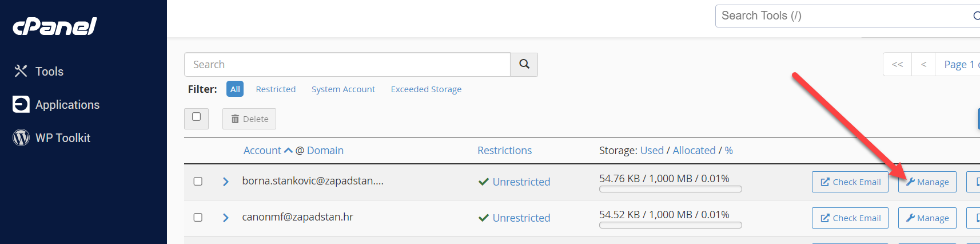Open Tools from the sidebar

click(38, 71)
